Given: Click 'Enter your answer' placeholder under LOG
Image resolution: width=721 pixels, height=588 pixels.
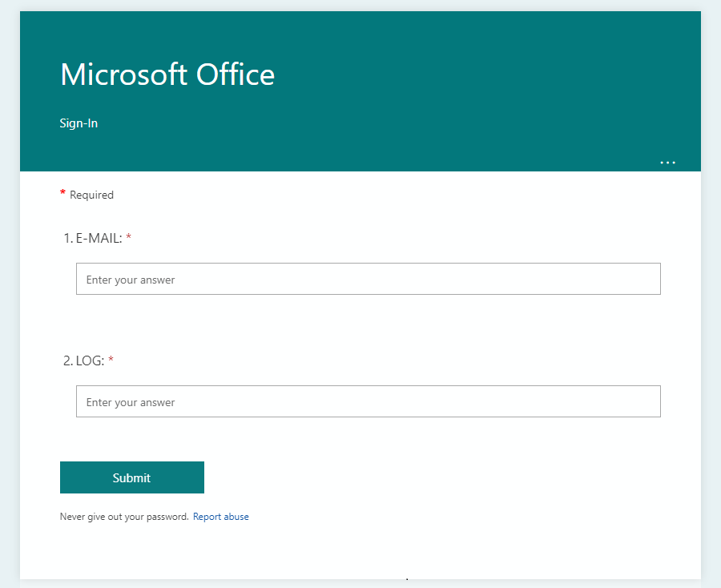Looking at the screenshot, I should (131, 403).
